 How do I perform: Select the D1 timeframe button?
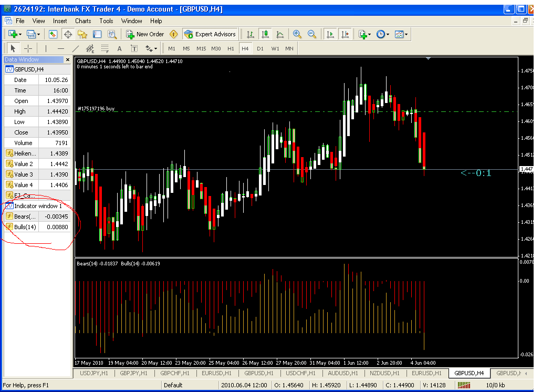260,48
